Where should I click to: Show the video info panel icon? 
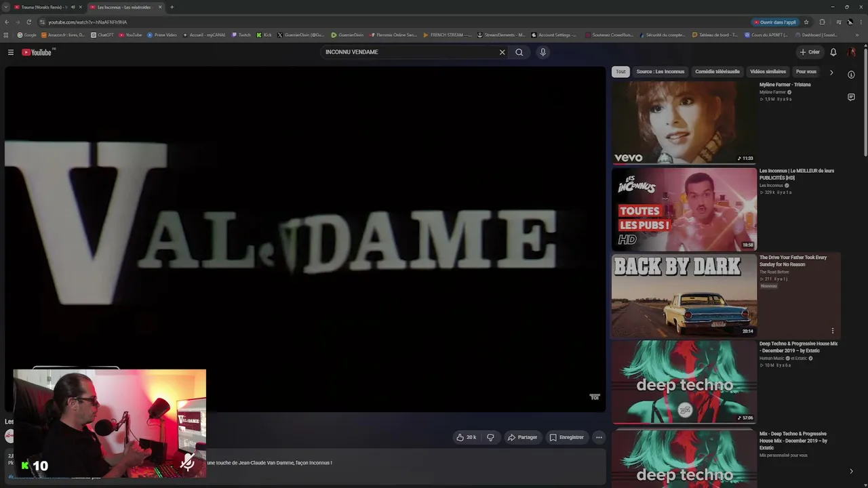[x=851, y=75]
